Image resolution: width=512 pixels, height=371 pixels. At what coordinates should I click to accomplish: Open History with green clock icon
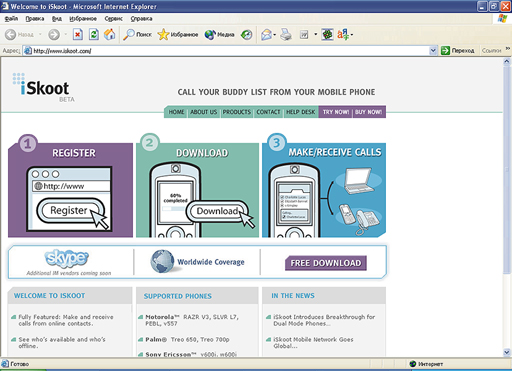247,34
